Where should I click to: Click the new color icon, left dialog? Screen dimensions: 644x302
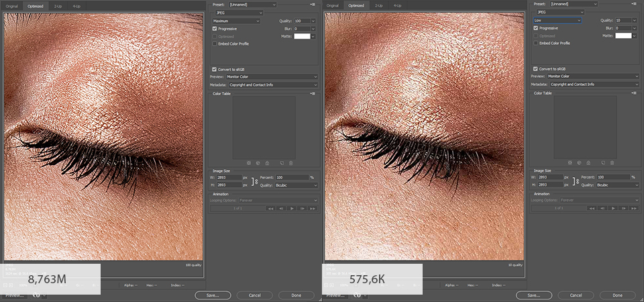click(282, 163)
